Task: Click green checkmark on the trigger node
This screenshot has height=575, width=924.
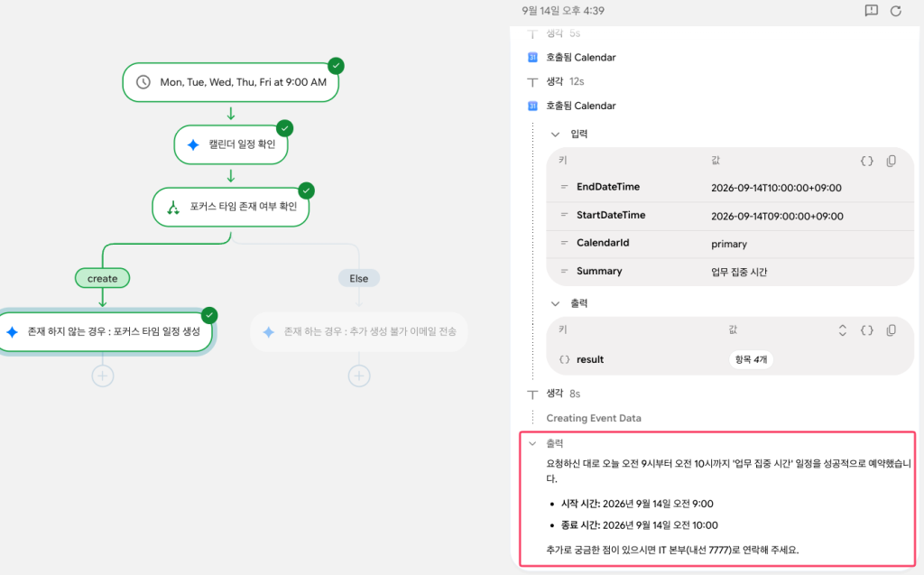Action: click(x=336, y=66)
